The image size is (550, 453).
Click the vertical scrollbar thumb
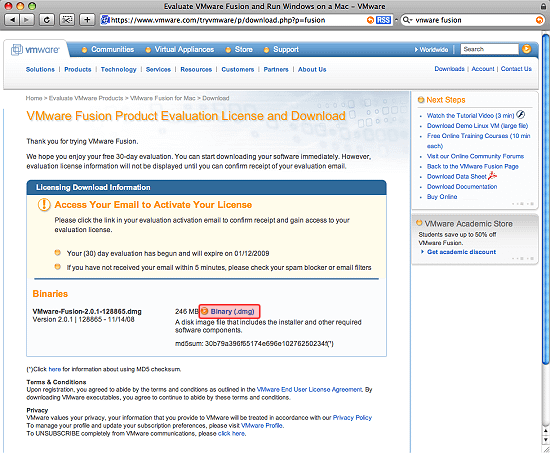(545, 199)
